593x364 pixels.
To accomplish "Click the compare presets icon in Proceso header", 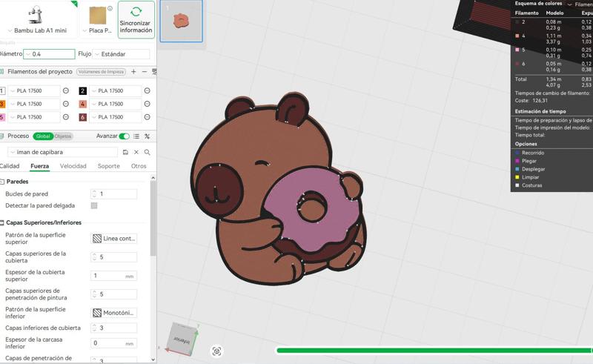I will click(147, 136).
